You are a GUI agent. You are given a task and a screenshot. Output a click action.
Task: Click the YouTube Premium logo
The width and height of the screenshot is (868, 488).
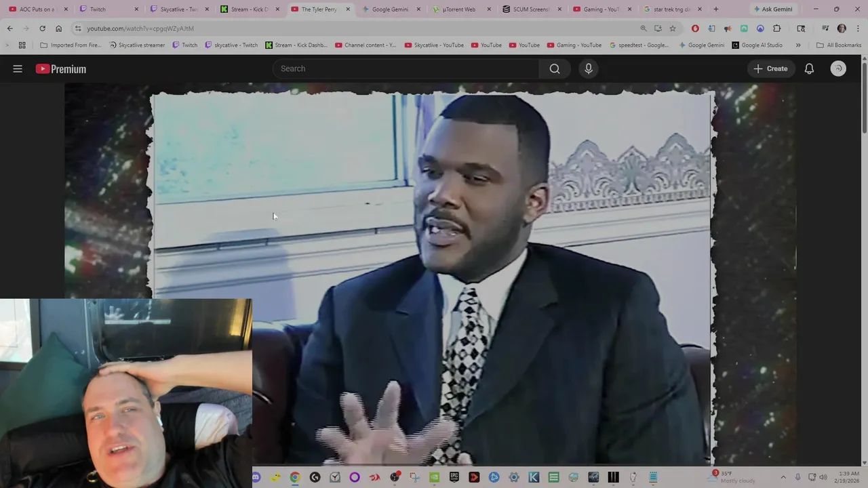click(61, 68)
